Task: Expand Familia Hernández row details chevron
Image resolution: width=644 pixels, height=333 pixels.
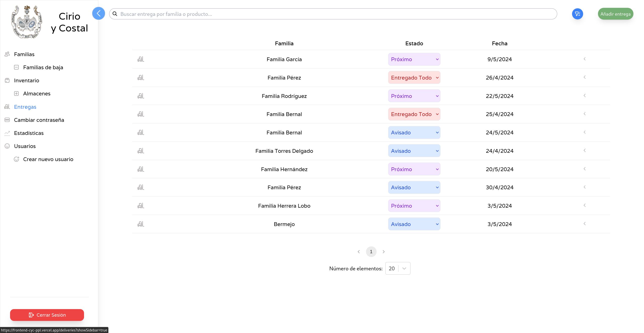Action: (x=585, y=169)
